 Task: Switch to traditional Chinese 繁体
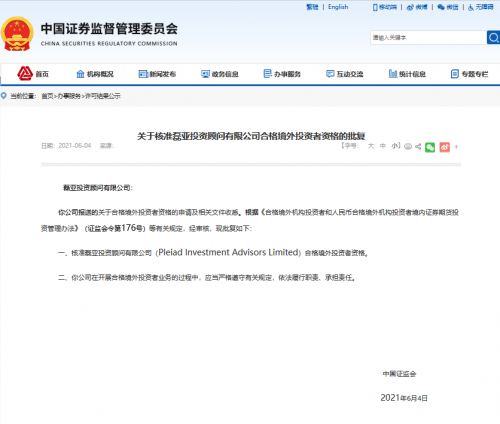coord(312,7)
